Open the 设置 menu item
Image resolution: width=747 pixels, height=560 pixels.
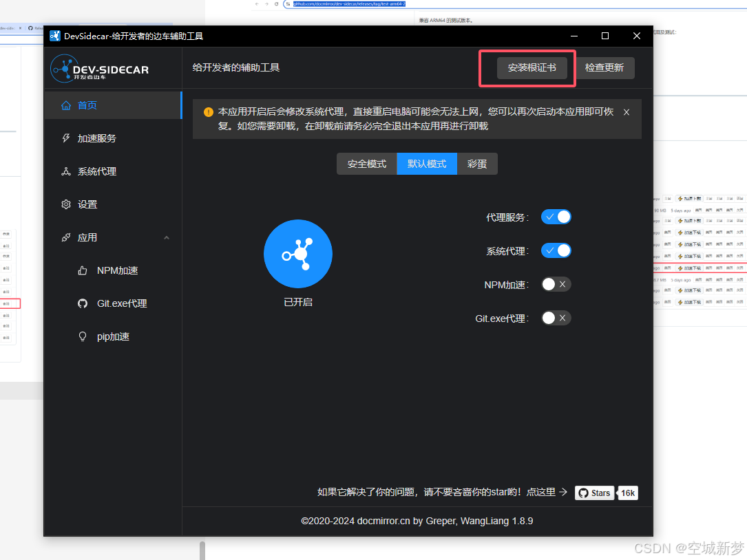click(x=113, y=204)
